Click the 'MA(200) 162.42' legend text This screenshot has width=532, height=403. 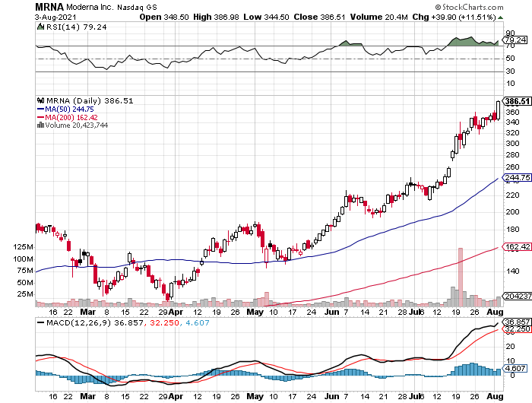pos(71,117)
